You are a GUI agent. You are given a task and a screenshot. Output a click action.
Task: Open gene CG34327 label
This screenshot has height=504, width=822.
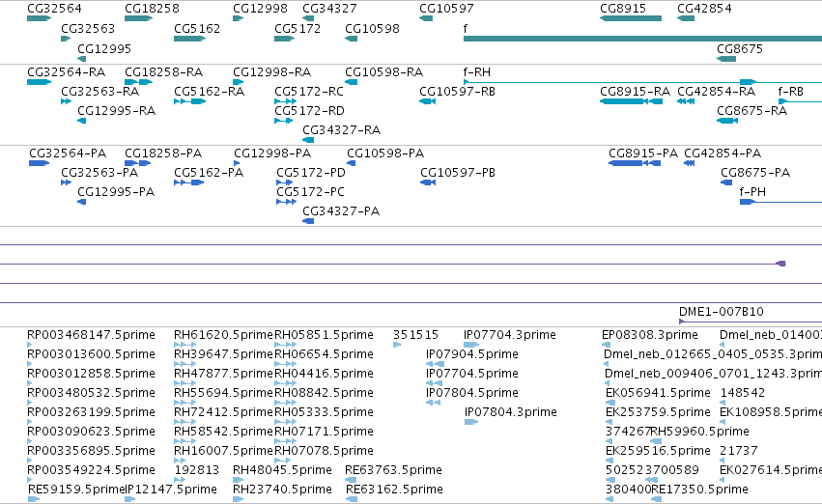click(329, 9)
